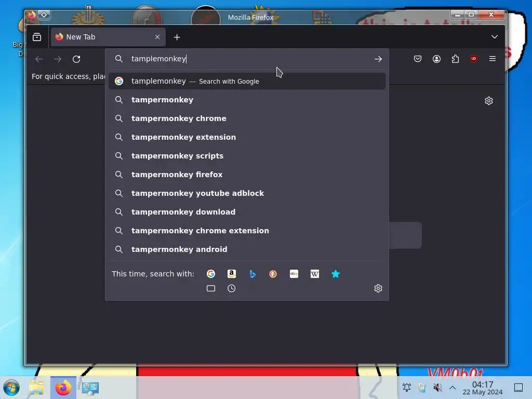Click the uBlock Origin shield icon
The image size is (532, 399).
coord(474,59)
